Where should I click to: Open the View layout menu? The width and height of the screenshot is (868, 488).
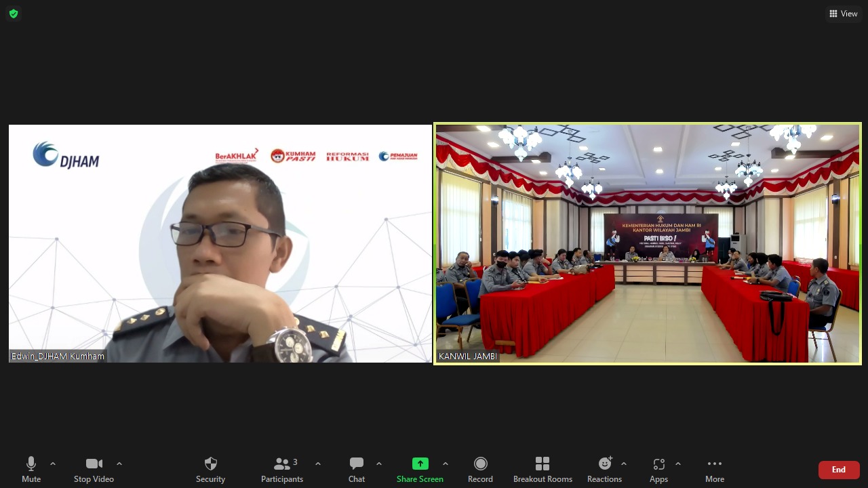[x=843, y=14]
